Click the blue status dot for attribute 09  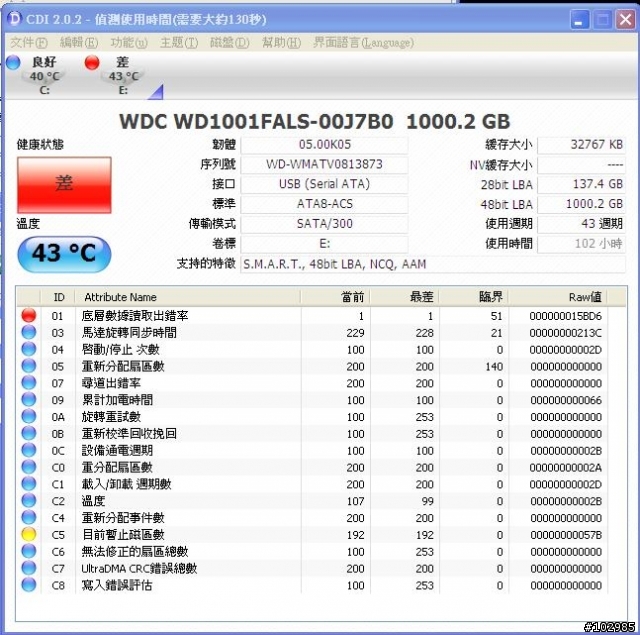(29, 400)
